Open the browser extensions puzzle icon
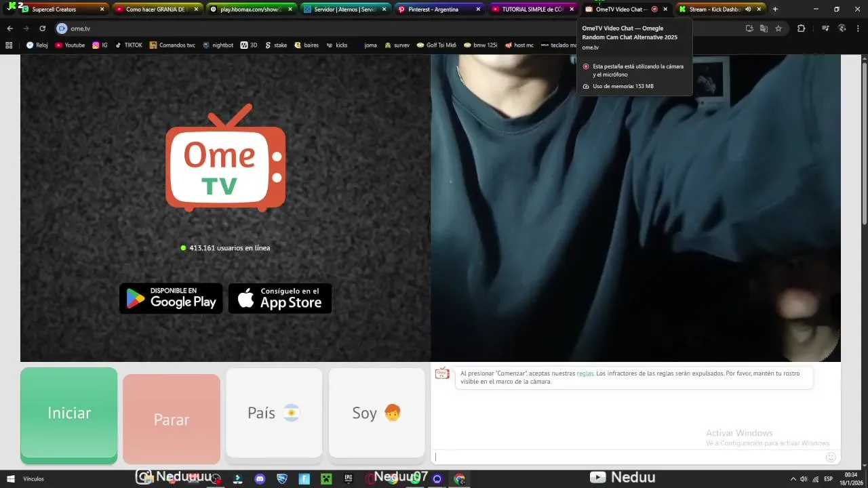This screenshot has width=868, height=488. (801, 28)
